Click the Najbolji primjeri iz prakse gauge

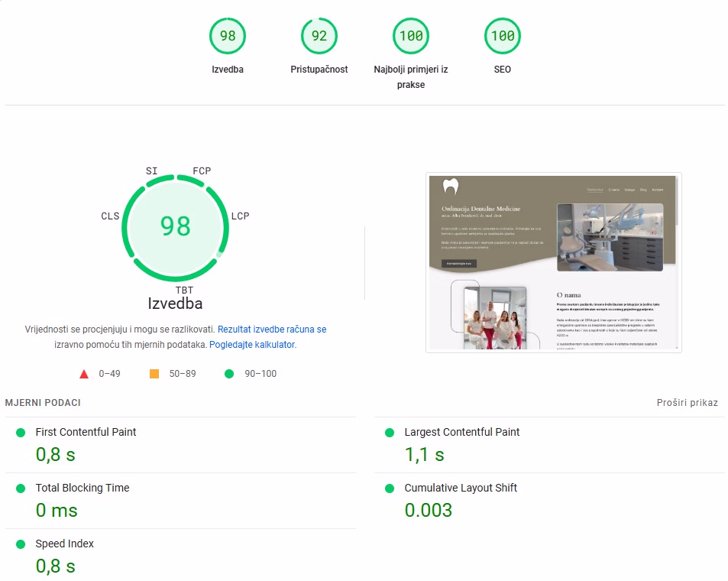pos(411,36)
